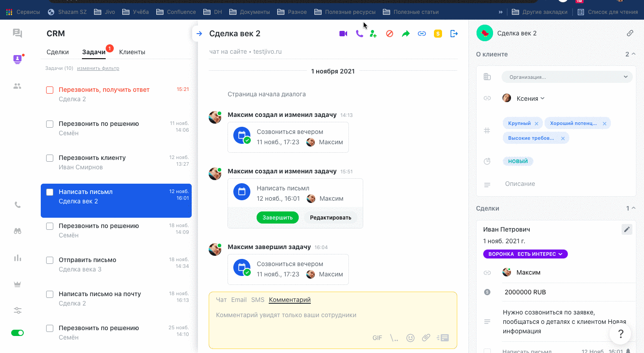Attach a file using the paperclip icon

coord(426,338)
